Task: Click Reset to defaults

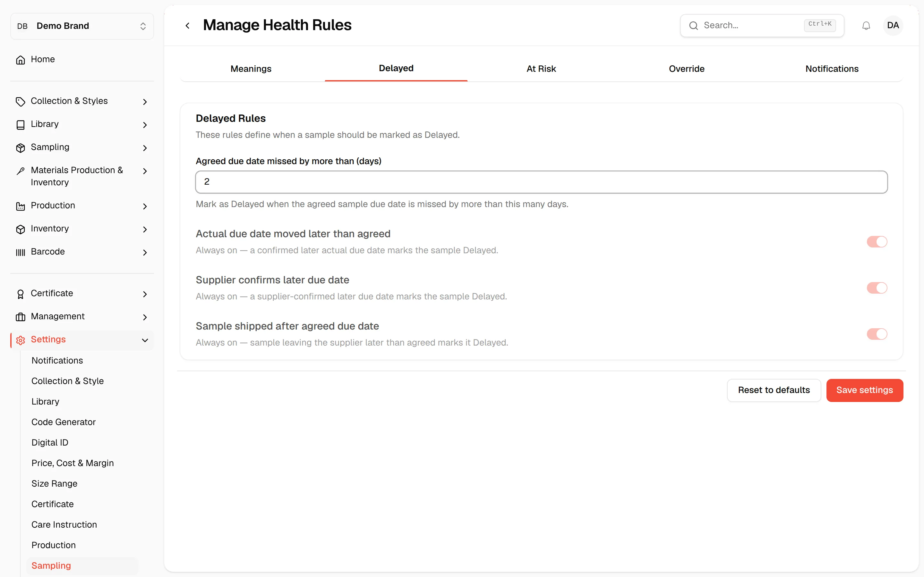Action: [x=774, y=390]
